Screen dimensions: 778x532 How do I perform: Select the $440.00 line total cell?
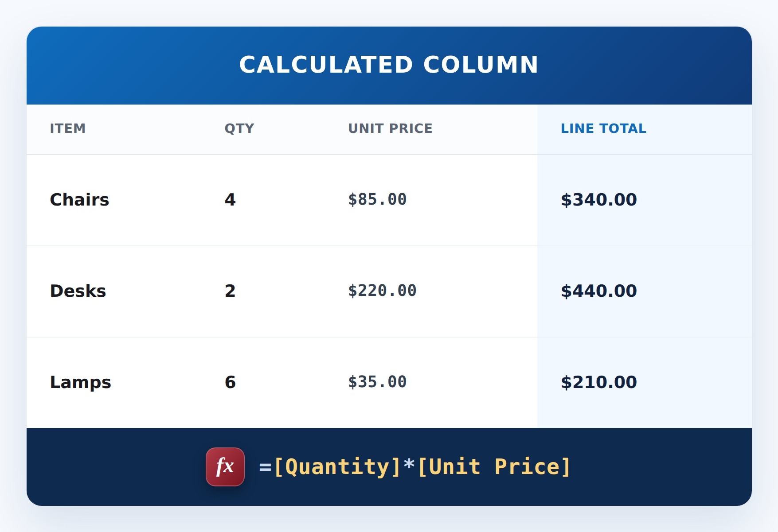tap(599, 291)
